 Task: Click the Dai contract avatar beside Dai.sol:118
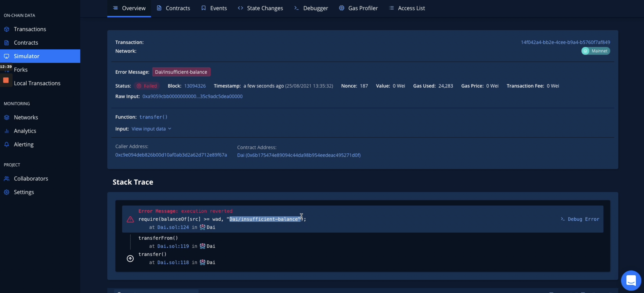[x=203, y=263]
